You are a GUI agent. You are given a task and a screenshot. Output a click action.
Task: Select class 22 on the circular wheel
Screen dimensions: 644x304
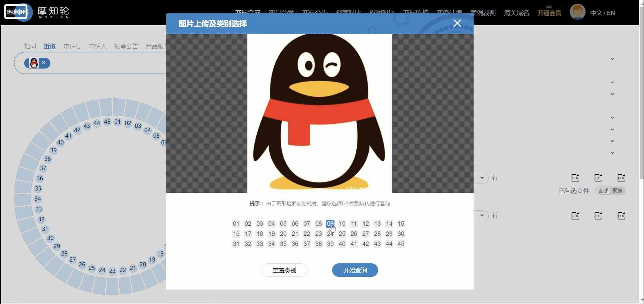coord(123,270)
